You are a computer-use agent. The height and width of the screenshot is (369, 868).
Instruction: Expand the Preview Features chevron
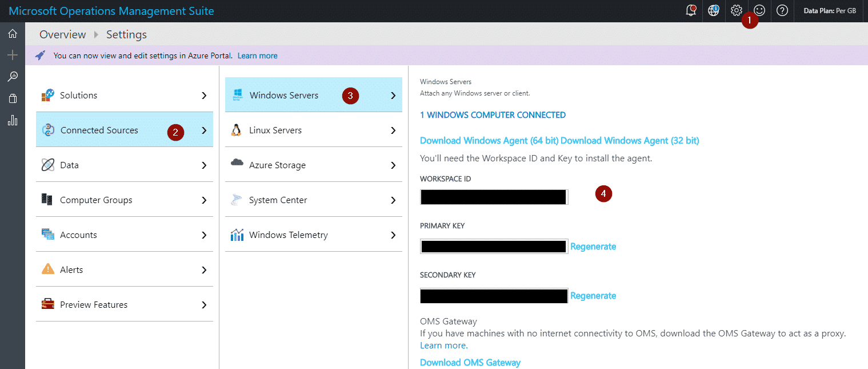click(204, 305)
